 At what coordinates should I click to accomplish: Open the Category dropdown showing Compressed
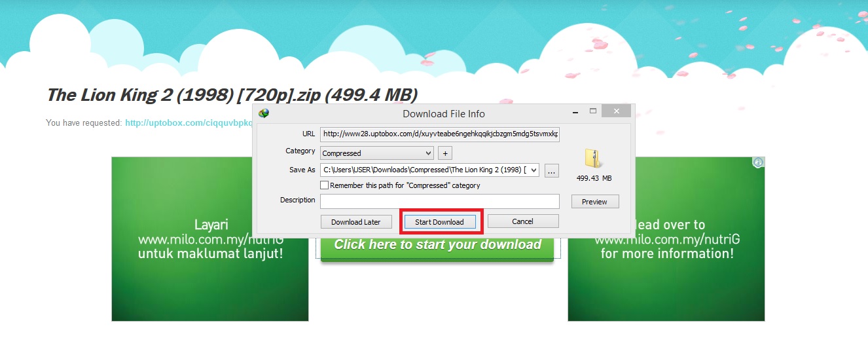(x=377, y=153)
